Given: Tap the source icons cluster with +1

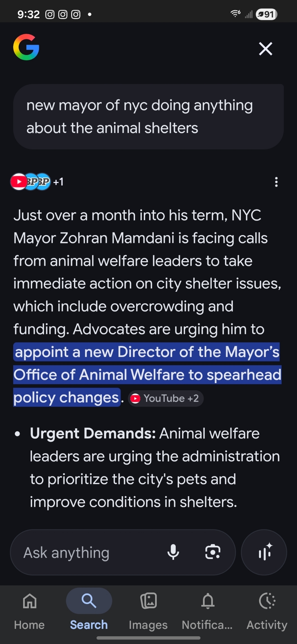Looking at the screenshot, I should tap(37, 182).
